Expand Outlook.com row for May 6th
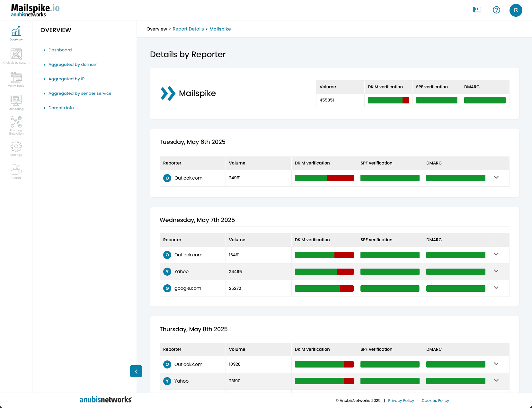 496,177
